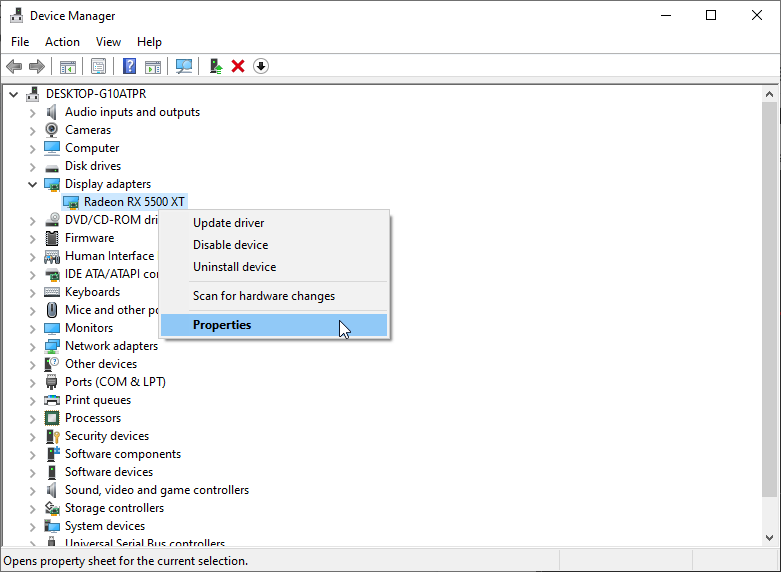The height and width of the screenshot is (572, 781).
Task: Choose Uninstall device in context menu
Action: click(274, 267)
